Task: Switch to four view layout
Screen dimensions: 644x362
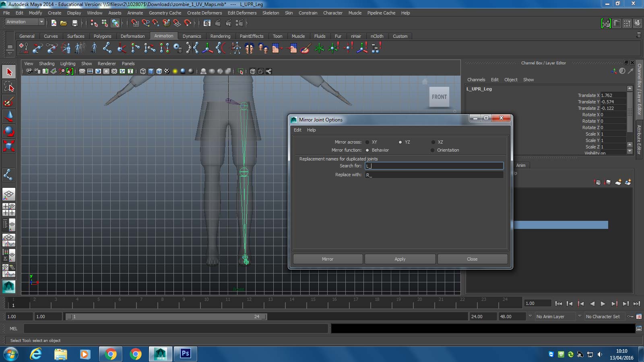Action: (x=9, y=210)
